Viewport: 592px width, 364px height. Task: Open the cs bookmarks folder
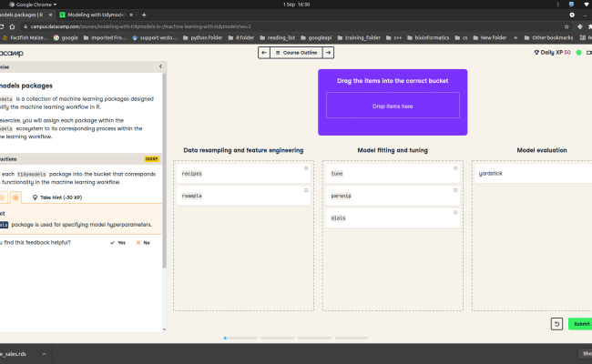[461, 37]
